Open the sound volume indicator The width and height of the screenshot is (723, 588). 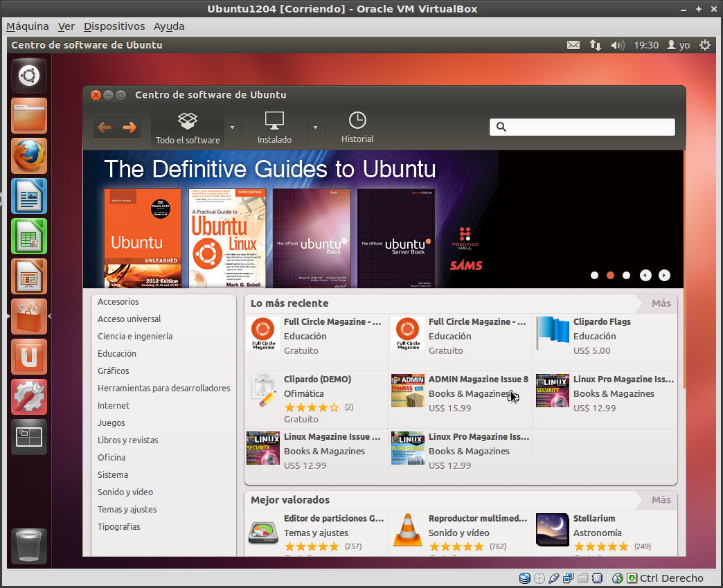point(617,45)
